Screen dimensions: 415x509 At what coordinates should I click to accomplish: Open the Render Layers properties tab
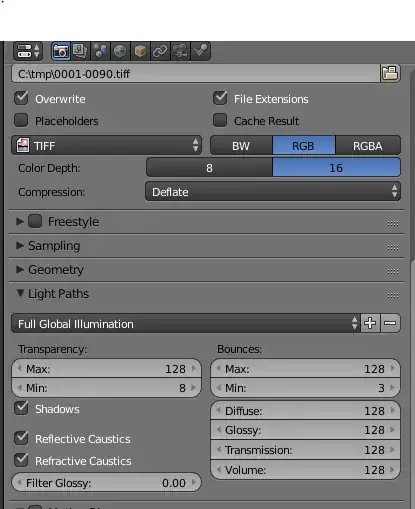click(x=80, y=51)
